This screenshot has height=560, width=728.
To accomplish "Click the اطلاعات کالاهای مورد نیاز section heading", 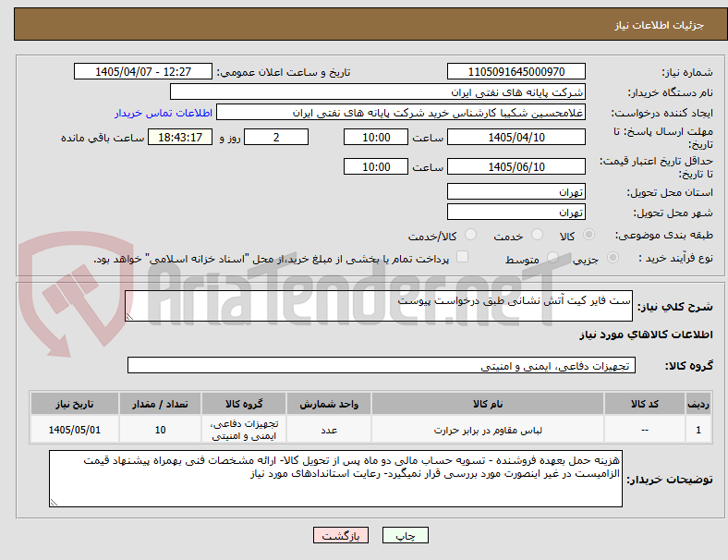I will (x=646, y=335).
